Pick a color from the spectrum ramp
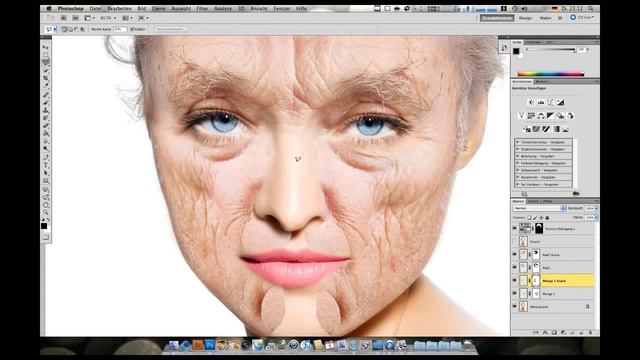Image resolution: width=640 pixels, height=360 pixels. click(x=551, y=74)
